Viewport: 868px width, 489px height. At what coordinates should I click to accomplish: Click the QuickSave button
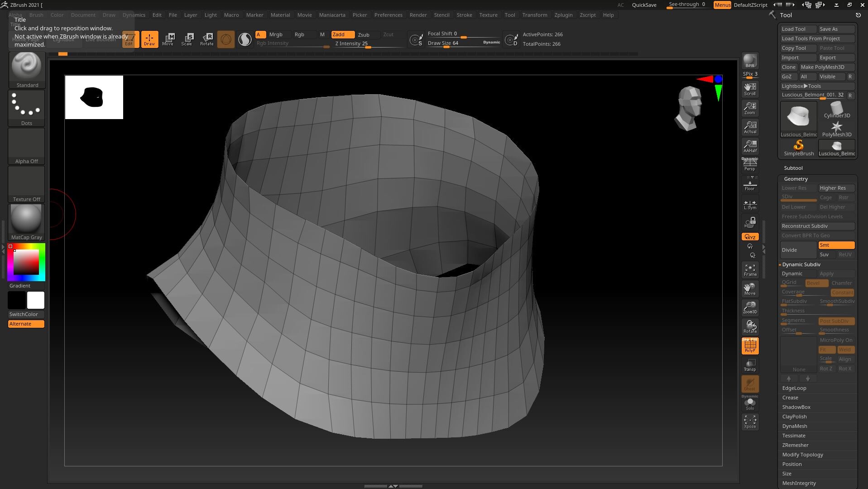(644, 5)
